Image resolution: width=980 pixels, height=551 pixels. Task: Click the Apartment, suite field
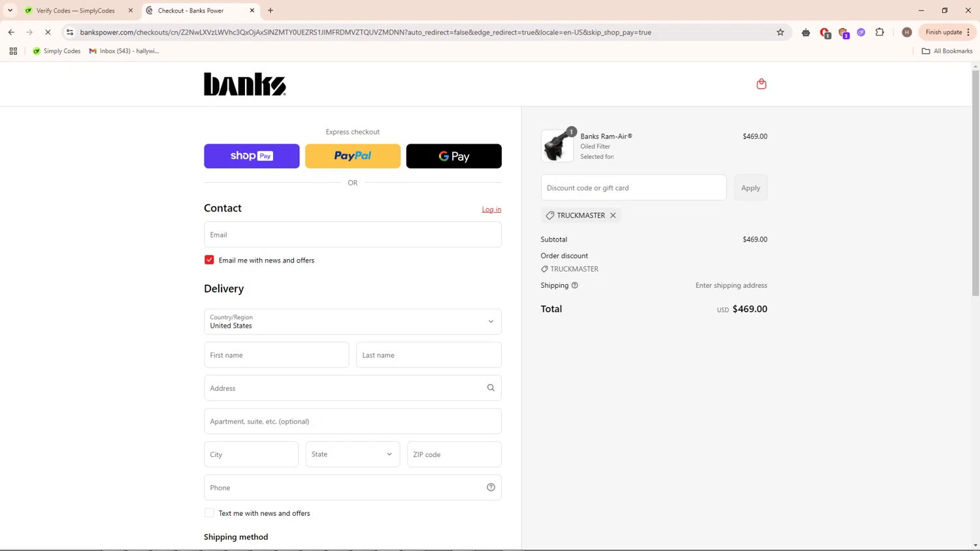click(353, 421)
